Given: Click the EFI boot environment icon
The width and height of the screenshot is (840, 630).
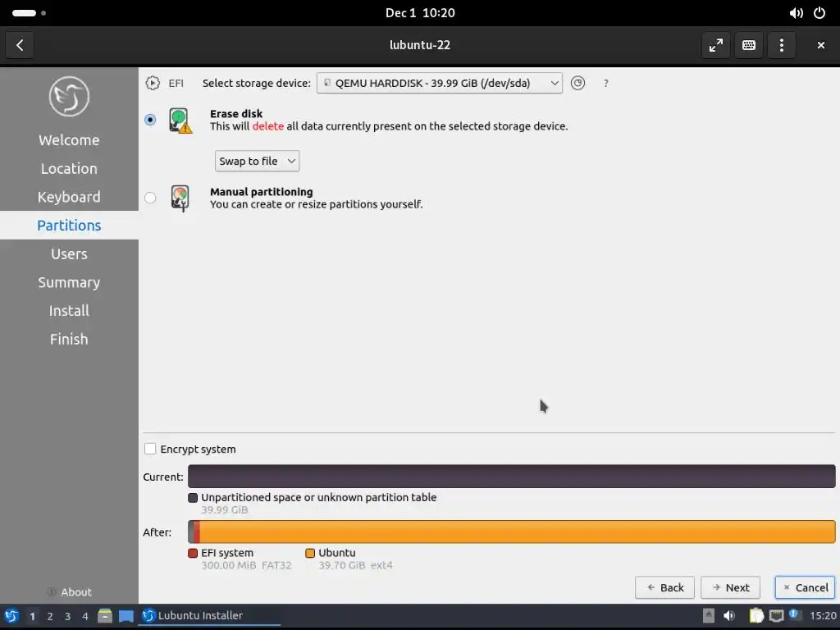Looking at the screenshot, I should coord(153,83).
